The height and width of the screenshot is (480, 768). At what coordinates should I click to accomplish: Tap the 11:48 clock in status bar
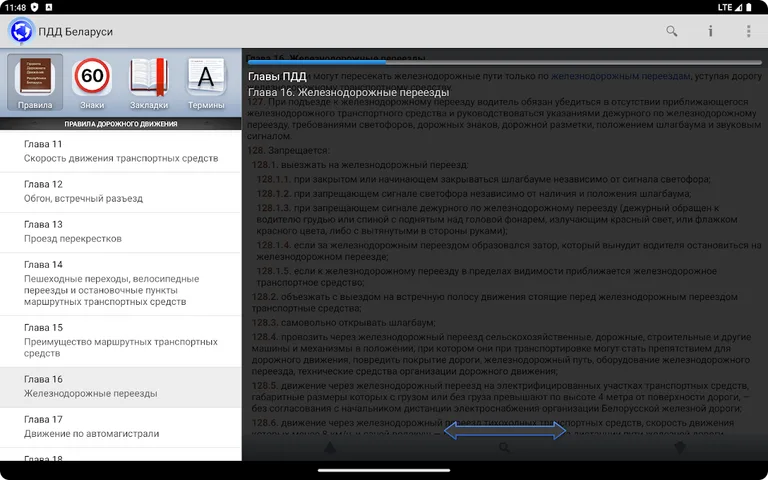click(15, 7)
